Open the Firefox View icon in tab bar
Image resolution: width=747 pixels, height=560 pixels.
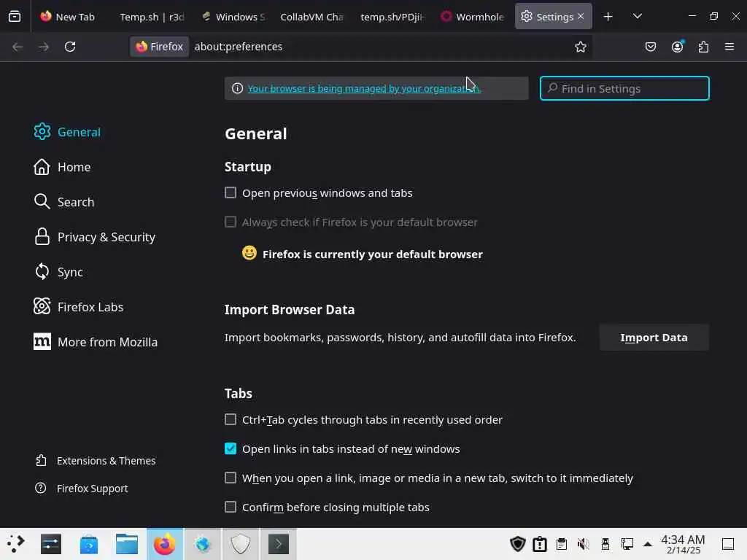[15, 17]
